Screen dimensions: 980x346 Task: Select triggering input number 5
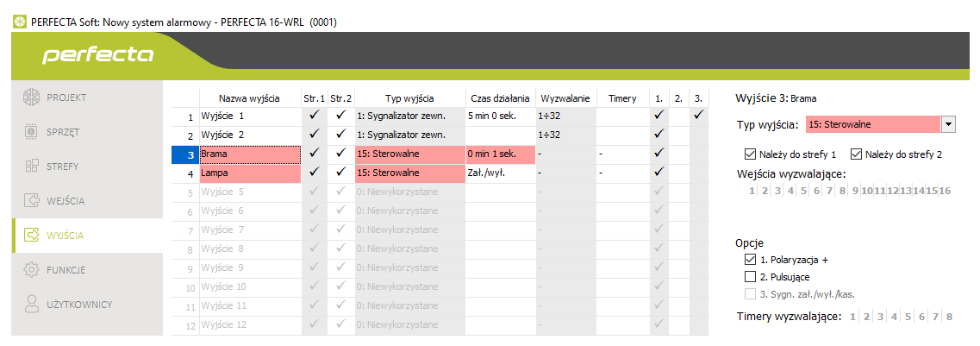click(x=803, y=191)
